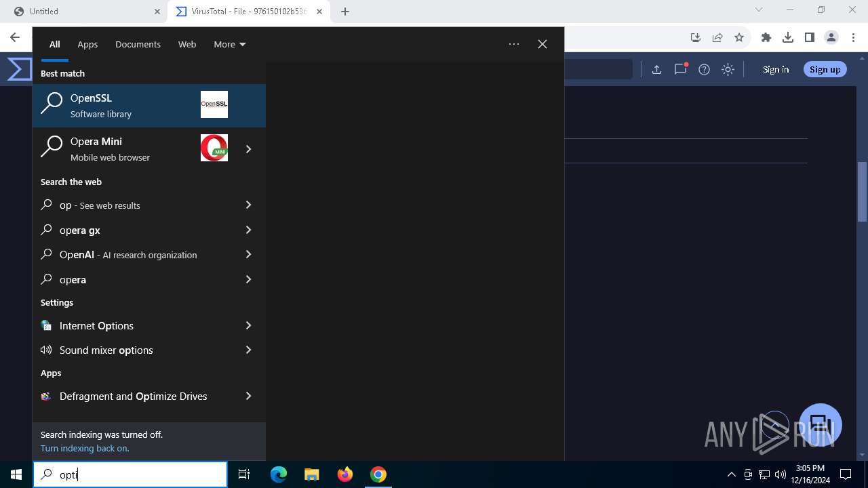Open VirusTotal notifications comment icon

pyautogui.click(x=681, y=69)
